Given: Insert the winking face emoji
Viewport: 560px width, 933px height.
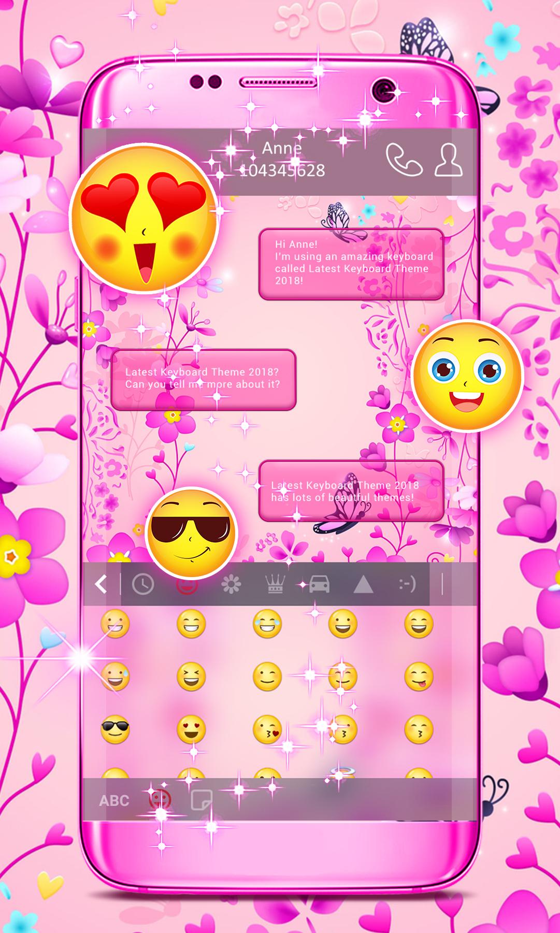Looking at the screenshot, I should (x=267, y=677).
